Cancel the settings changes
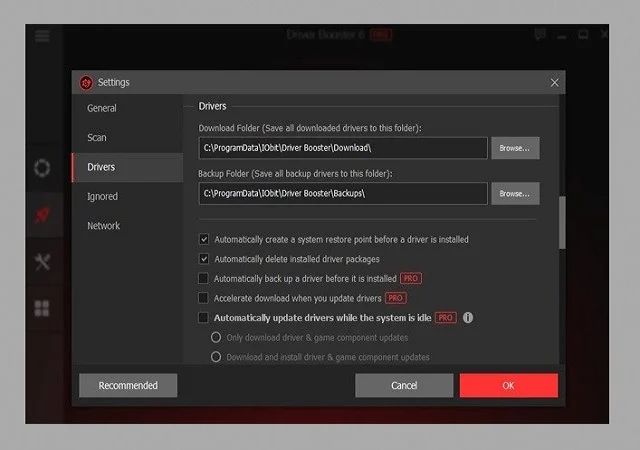The image size is (640, 450). [x=404, y=385]
